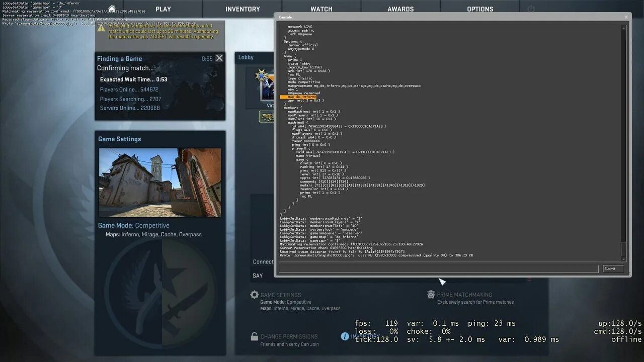The height and width of the screenshot is (362, 644).
Task: Click the 'name VirtuoS' console line
Action: tap(307, 156)
